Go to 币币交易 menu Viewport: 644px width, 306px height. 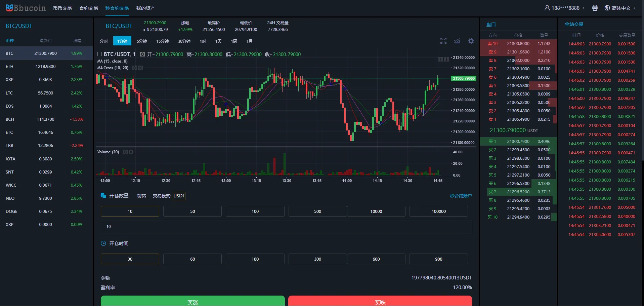62,8
